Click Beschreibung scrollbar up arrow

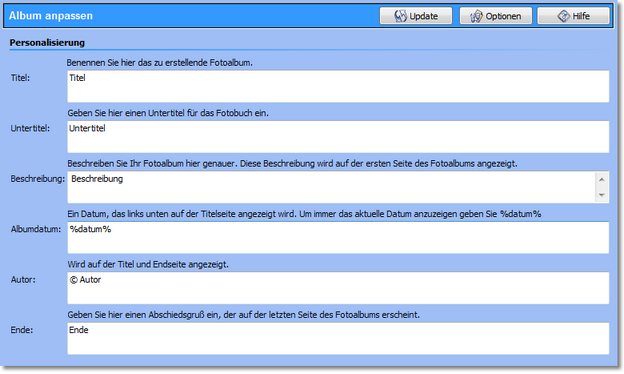pyautogui.click(x=602, y=180)
